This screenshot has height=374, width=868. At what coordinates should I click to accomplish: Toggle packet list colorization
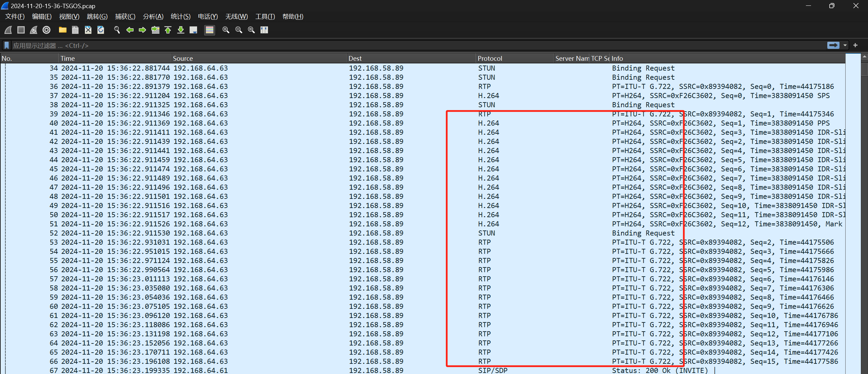click(x=210, y=30)
